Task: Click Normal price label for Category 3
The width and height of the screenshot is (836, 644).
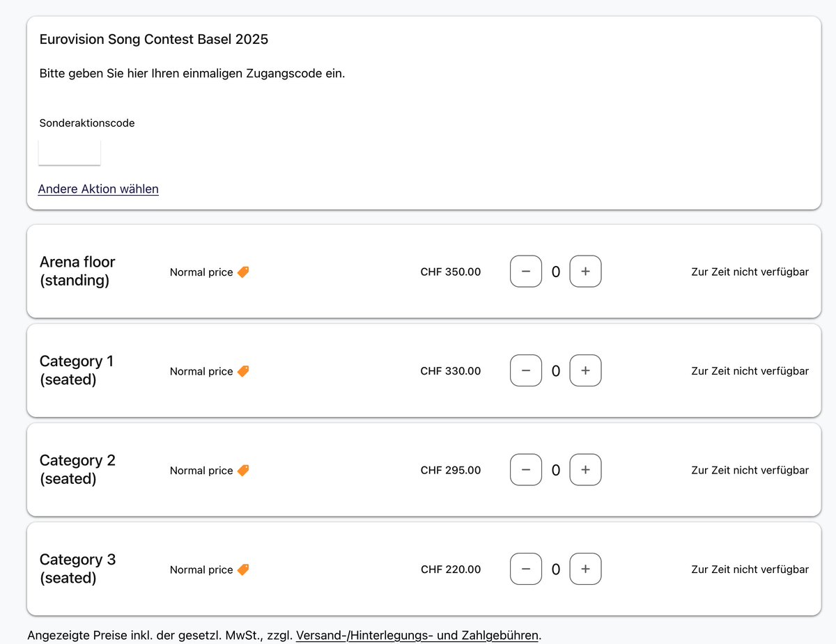Action: click(201, 570)
